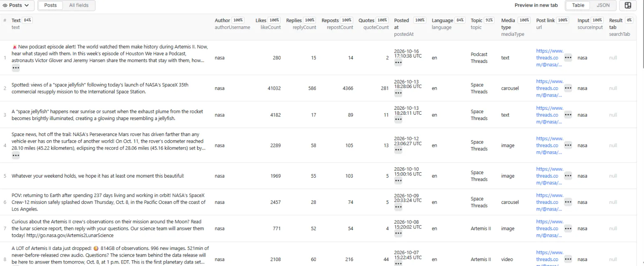
Task: Click the ellipsis beside the 41032-likes post link
Action: [x=568, y=88]
